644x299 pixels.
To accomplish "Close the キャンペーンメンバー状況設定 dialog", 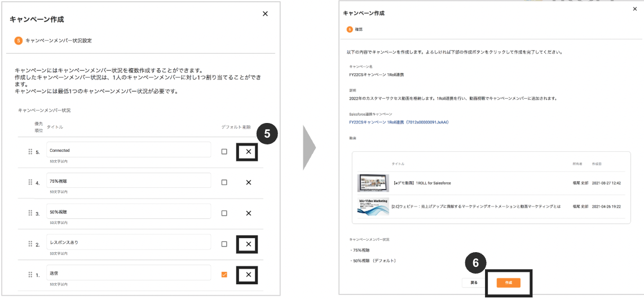I will tap(265, 14).
